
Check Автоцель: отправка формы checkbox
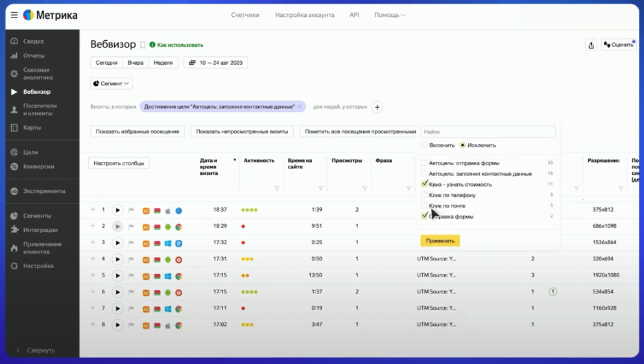pos(424,163)
